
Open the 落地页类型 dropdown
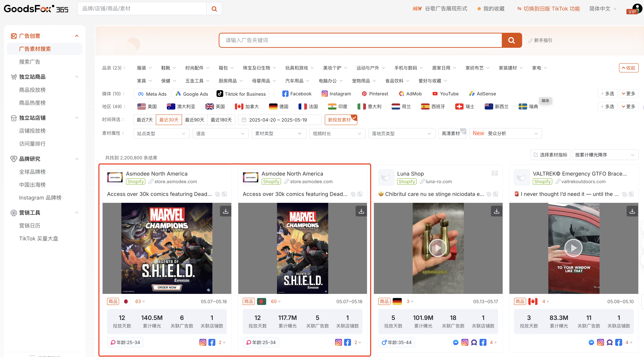coord(401,133)
